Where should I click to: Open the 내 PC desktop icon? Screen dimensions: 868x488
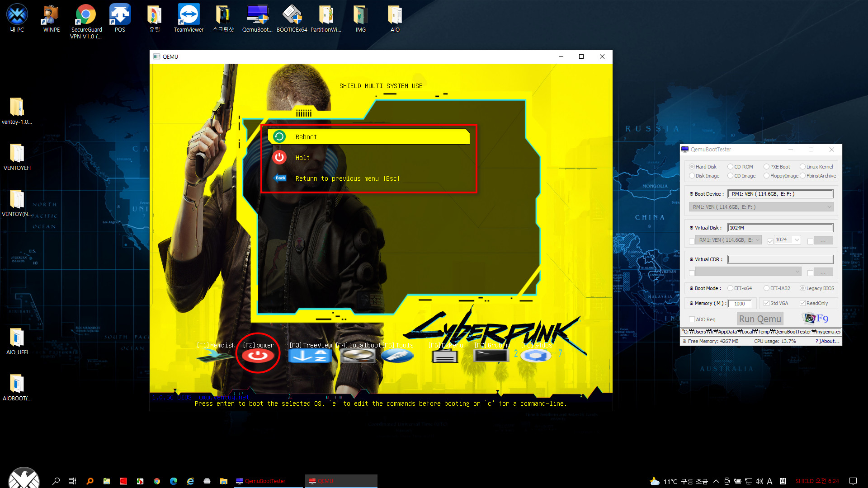pos(17,19)
